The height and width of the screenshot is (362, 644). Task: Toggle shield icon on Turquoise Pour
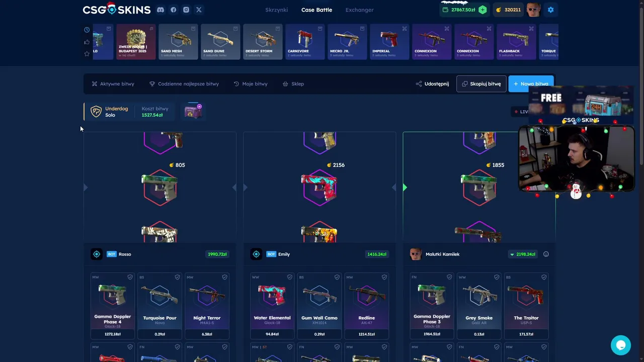pyautogui.click(x=177, y=277)
